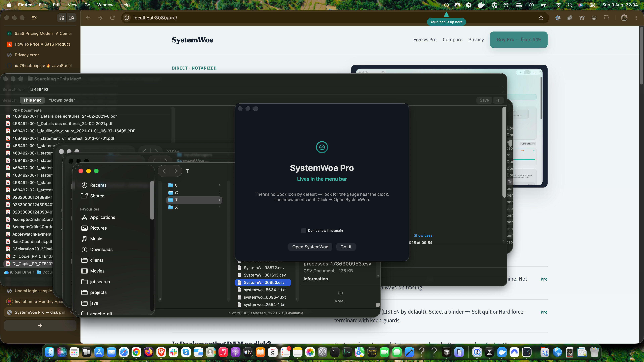The image size is (644, 362).
Task: Click the browser forward arrow
Action: [100, 18]
